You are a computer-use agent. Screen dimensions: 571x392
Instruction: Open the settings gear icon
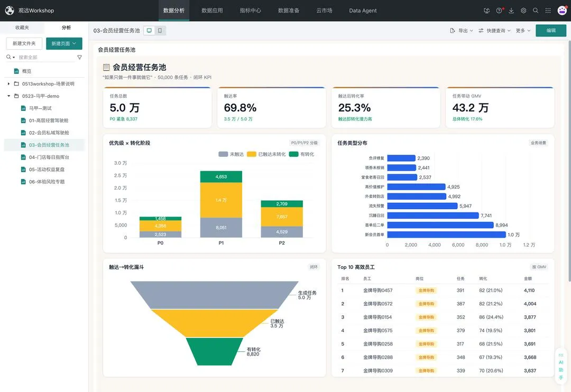pyautogui.click(x=523, y=11)
